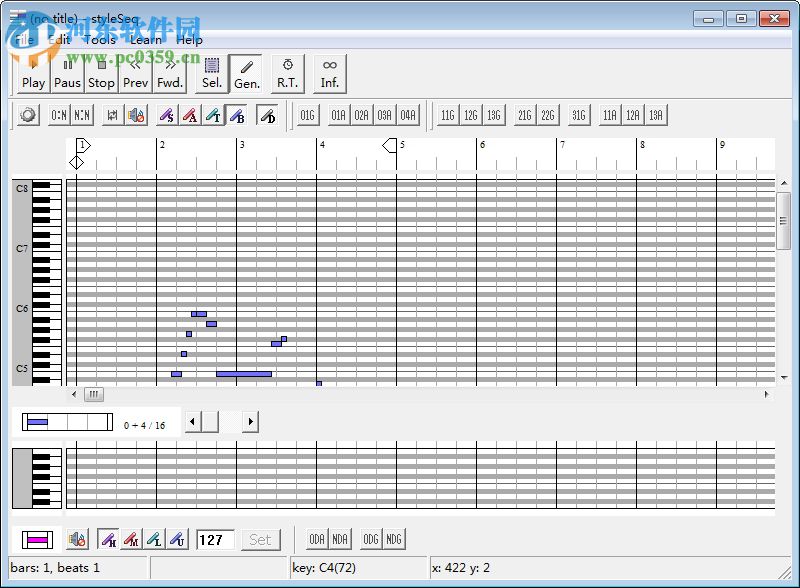Open the settings gear on the toolbar
Image resolution: width=800 pixels, height=588 pixels.
(28, 115)
